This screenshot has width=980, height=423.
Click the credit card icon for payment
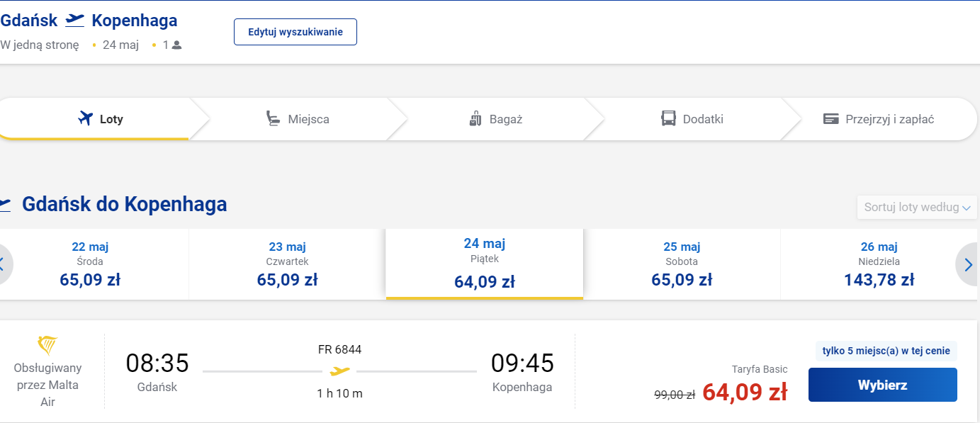831,119
